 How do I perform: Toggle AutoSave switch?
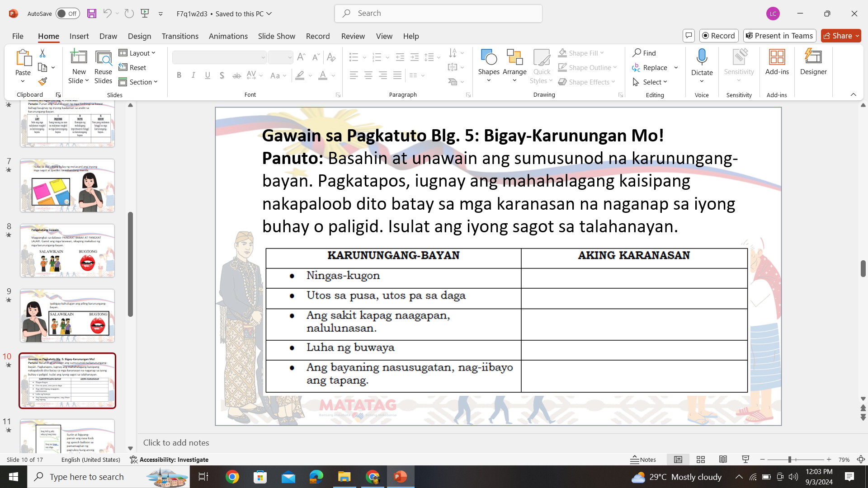pos(68,14)
